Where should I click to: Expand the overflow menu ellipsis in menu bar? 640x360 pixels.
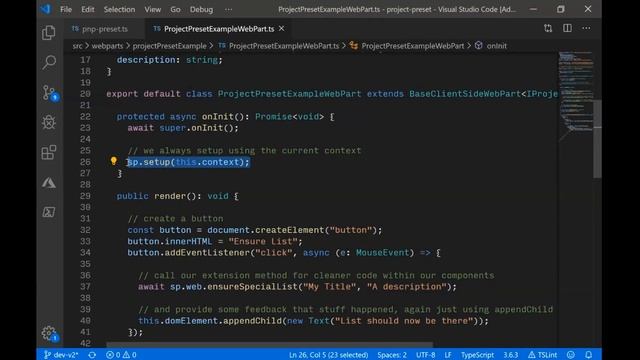click(229, 9)
